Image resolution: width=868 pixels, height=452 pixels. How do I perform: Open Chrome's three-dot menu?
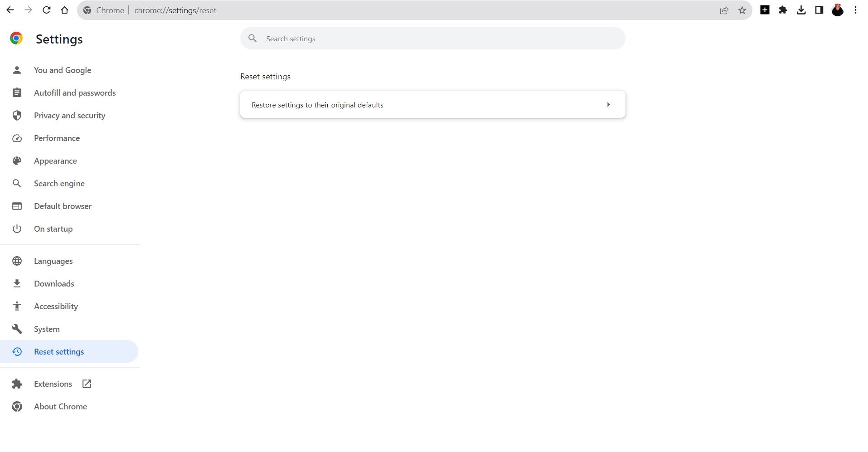(855, 10)
